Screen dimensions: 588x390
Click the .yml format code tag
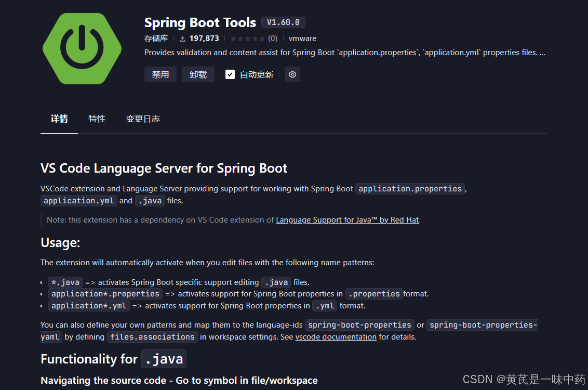click(325, 306)
